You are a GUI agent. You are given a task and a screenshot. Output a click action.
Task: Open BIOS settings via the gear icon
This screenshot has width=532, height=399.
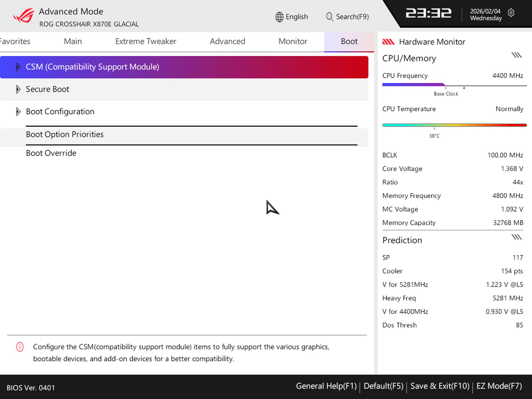pyautogui.click(x=511, y=13)
